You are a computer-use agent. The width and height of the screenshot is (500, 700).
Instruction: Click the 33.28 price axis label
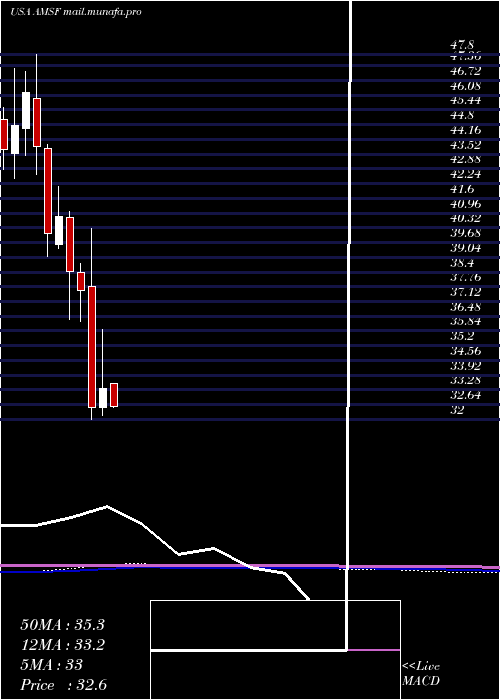[x=466, y=380]
